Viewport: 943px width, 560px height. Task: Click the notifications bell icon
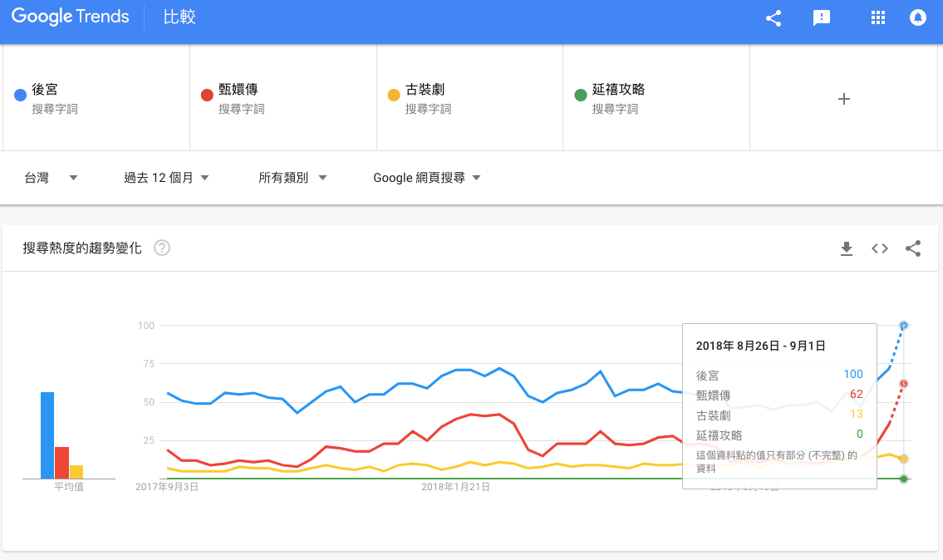click(x=917, y=17)
